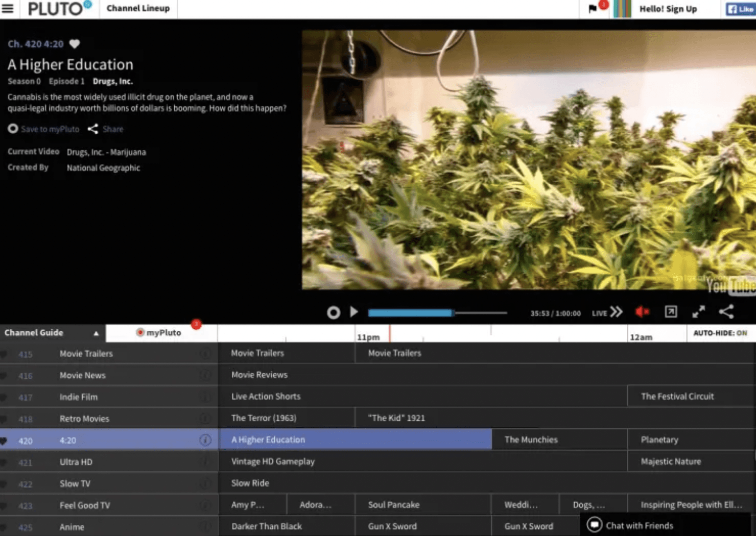Viewport: 756px width, 536px height.
Task: Click Drugs, Inc. series link
Action: coord(113,81)
